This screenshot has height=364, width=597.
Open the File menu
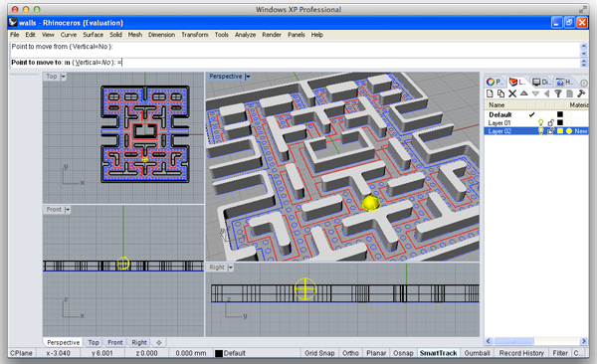(x=15, y=35)
